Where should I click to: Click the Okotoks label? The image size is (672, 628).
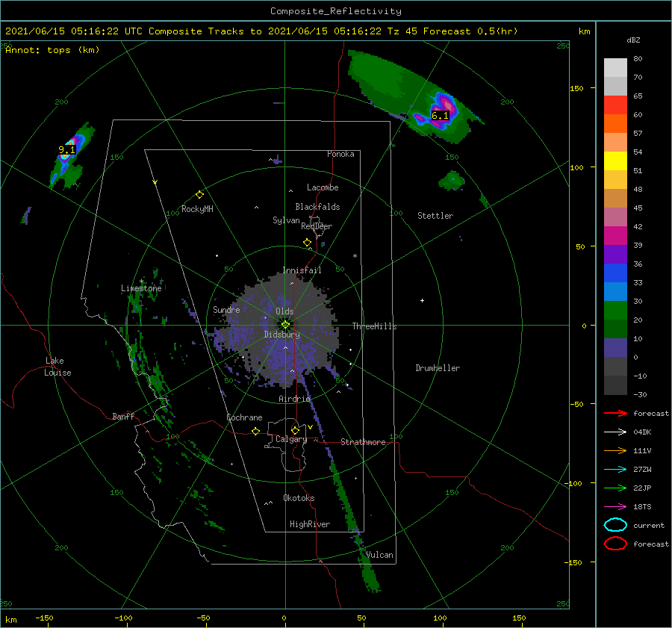[299, 498]
